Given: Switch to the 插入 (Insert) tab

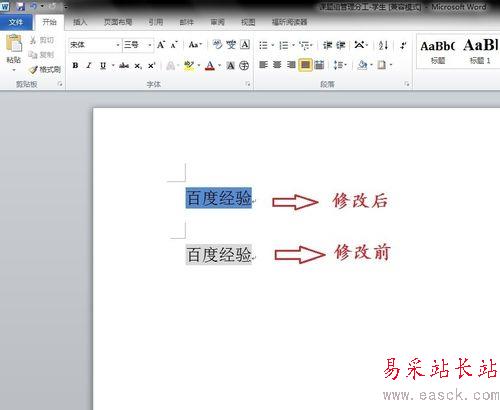Looking at the screenshot, I should (x=80, y=22).
